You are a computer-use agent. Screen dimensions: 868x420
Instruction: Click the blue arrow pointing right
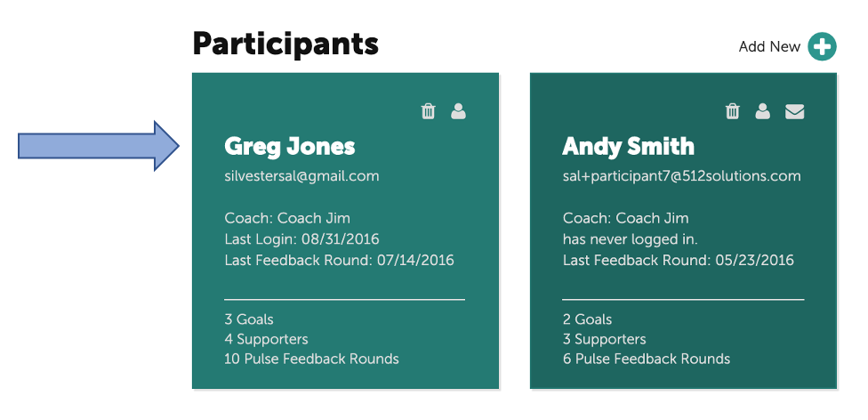[100, 145]
